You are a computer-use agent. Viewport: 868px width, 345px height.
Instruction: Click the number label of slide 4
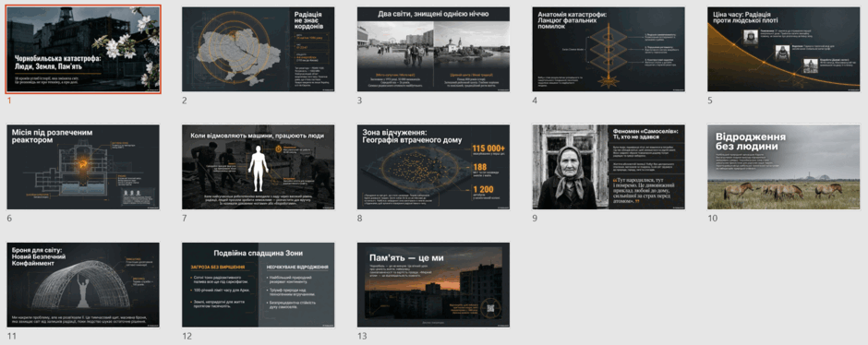coord(535,101)
